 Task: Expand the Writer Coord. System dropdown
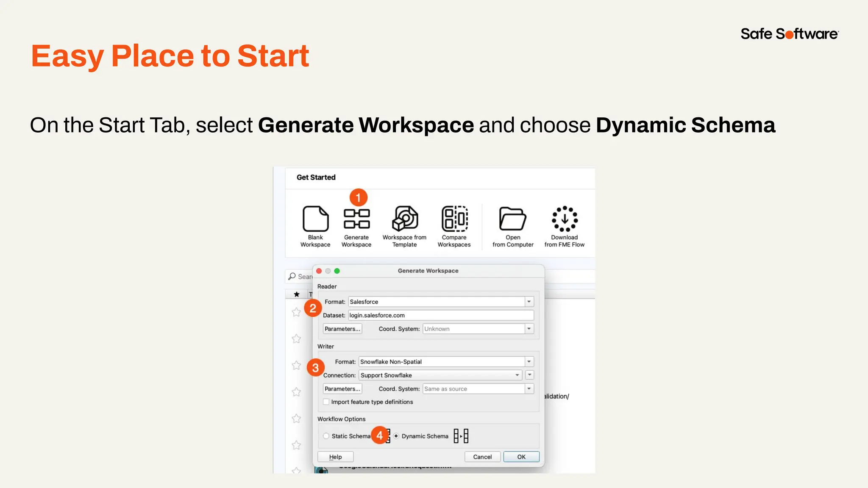(529, 389)
